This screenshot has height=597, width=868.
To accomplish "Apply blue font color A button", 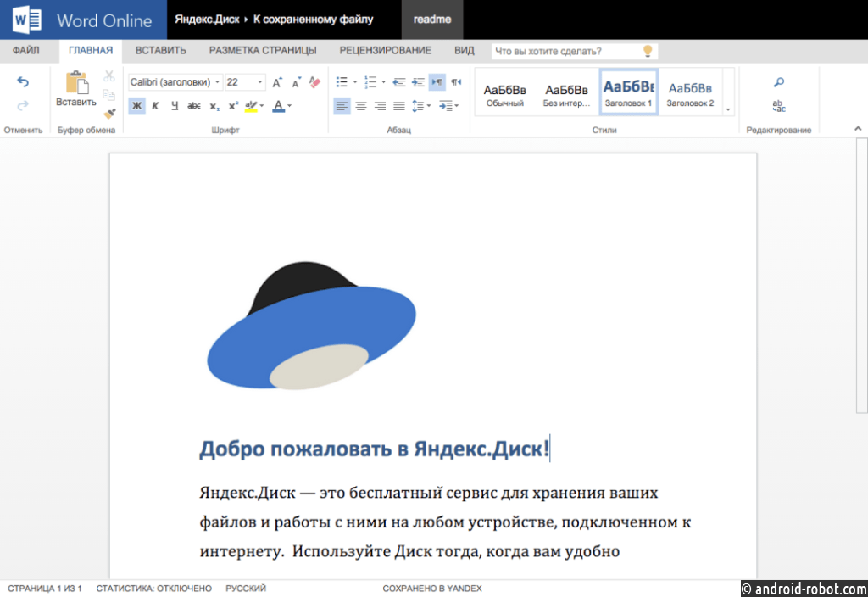I will tap(278, 106).
